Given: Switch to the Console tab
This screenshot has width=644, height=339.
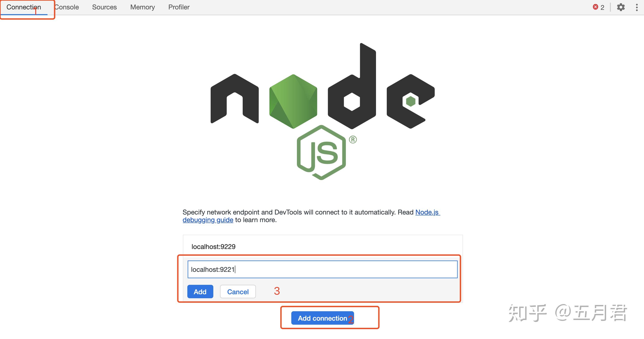Looking at the screenshot, I should [x=67, y=7].
